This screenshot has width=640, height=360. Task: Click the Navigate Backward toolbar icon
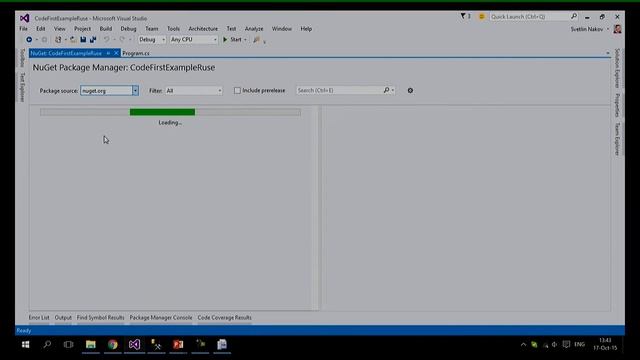[x=29, y=40]
